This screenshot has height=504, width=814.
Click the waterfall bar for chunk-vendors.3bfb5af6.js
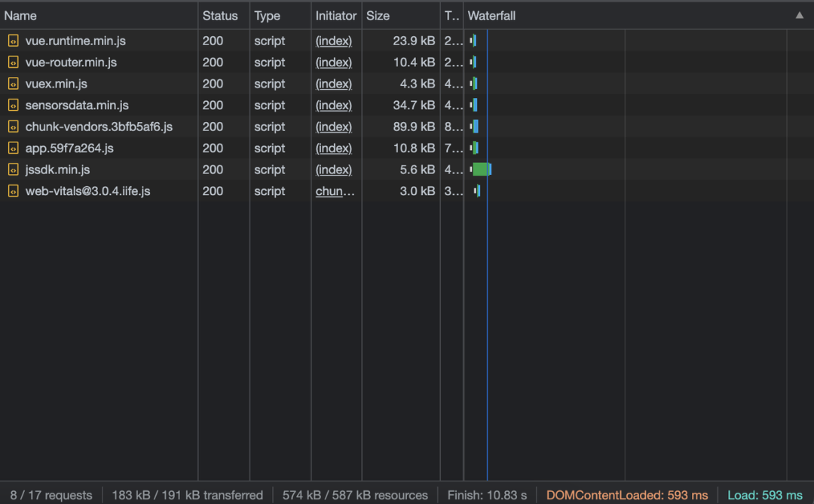coord(476,127)
